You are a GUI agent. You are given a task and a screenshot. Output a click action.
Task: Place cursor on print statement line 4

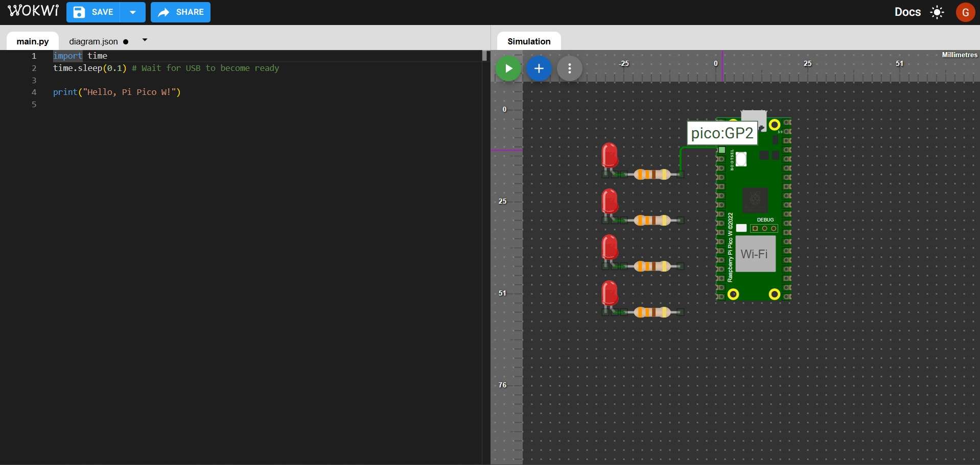click(x=117, y=92)
